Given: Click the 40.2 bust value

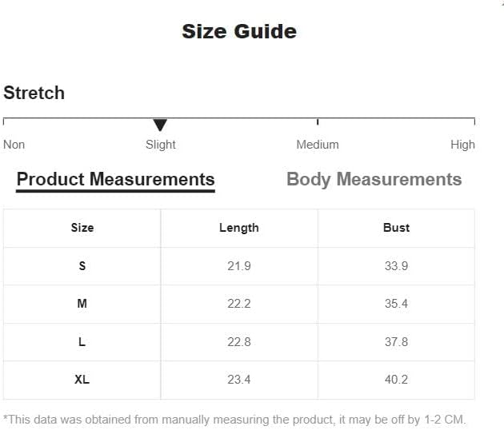Looking at the screenshot, I should click(x=396, y=380).
